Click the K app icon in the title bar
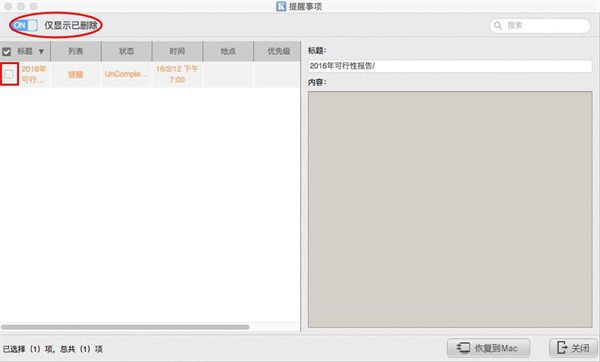This screenshot has height=362, width=600. [x=281, y=6]
